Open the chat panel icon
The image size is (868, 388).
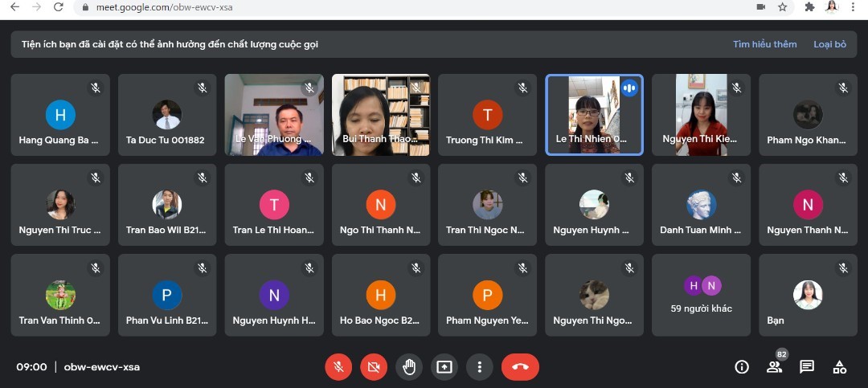click(807, 367)
